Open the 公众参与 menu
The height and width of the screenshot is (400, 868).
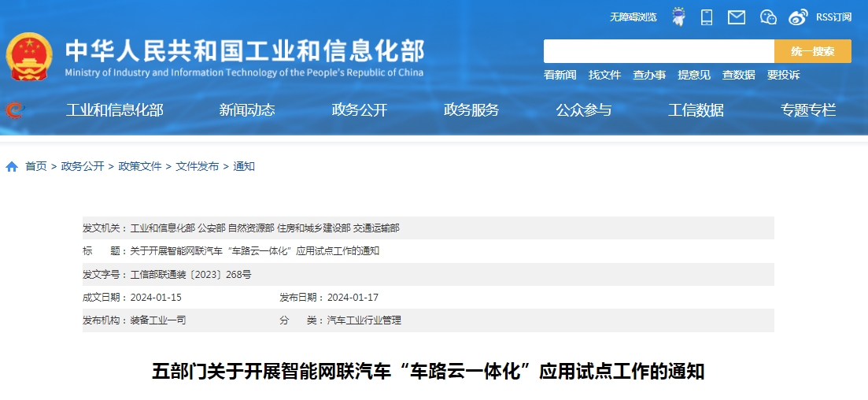(583, 109)
